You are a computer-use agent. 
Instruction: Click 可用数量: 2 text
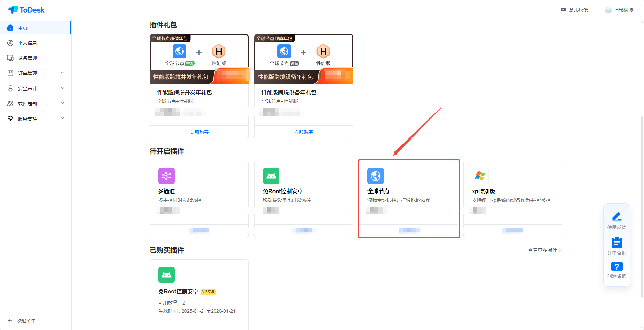pyautogui.click(x=172, y=303)
